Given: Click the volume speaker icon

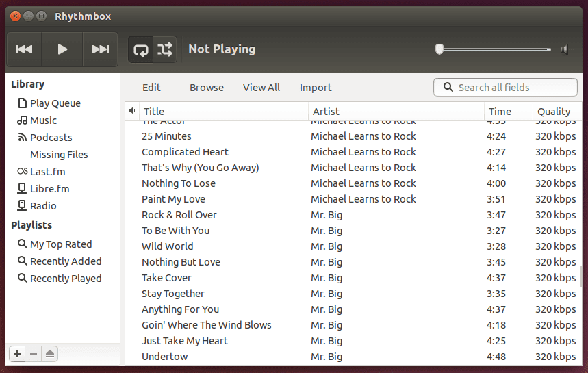Looking at the screenshot, I should 565,49.
